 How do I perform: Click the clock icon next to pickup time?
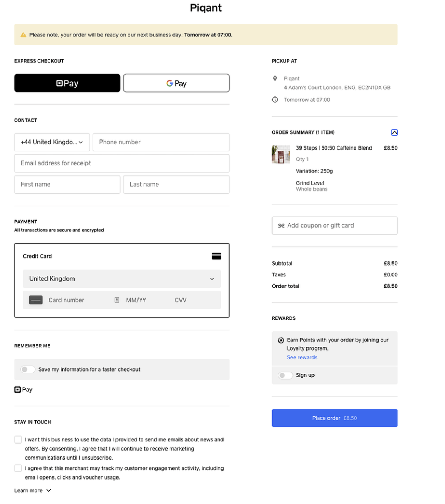[275, 100]
